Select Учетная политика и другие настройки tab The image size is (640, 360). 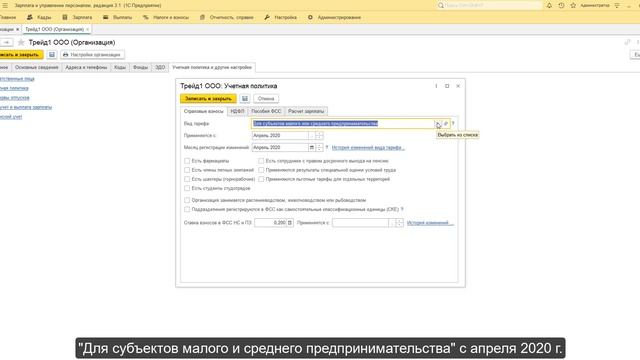tap(212, 67)
